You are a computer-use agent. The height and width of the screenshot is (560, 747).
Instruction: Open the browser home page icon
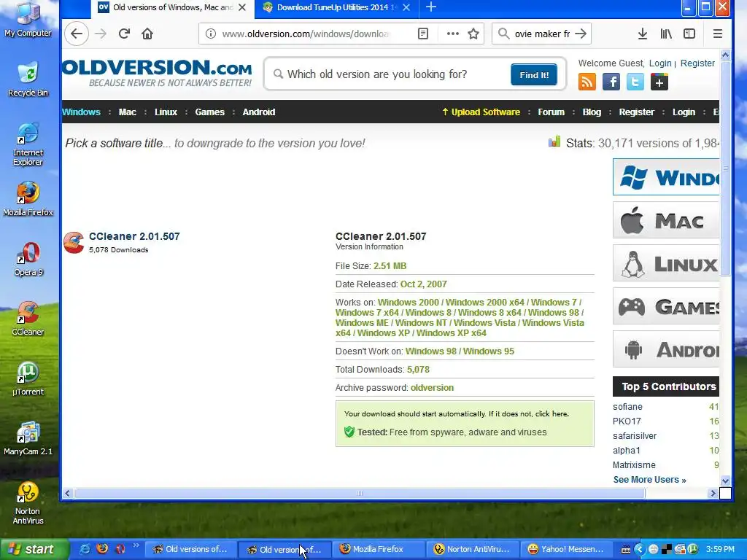(x=147, y=34)
